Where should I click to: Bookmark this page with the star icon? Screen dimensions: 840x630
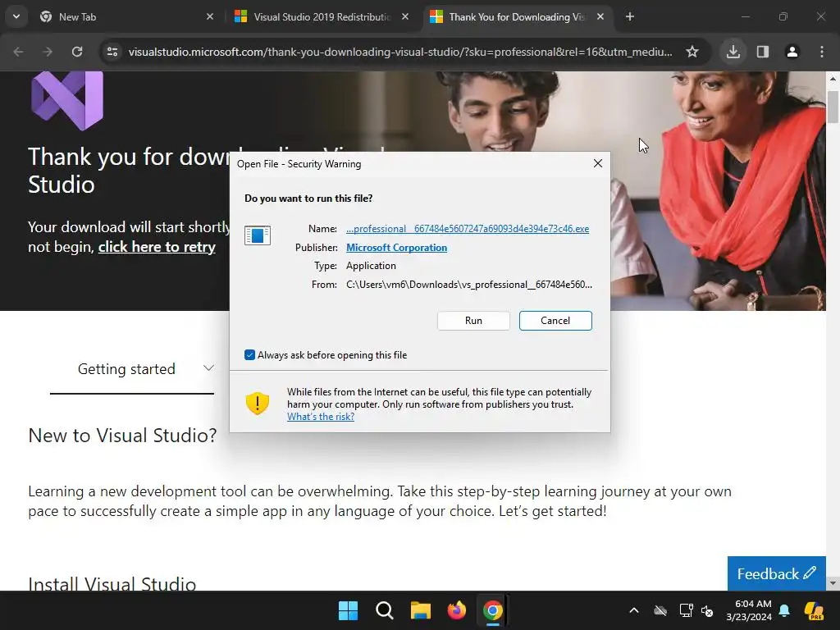pos(692,52)
